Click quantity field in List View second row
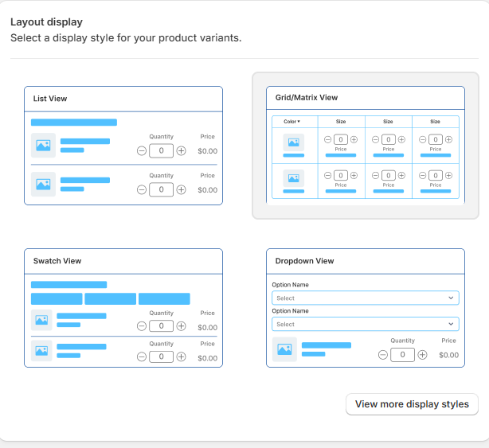Viewport: 489px width, 448px height. pos(161,189)
